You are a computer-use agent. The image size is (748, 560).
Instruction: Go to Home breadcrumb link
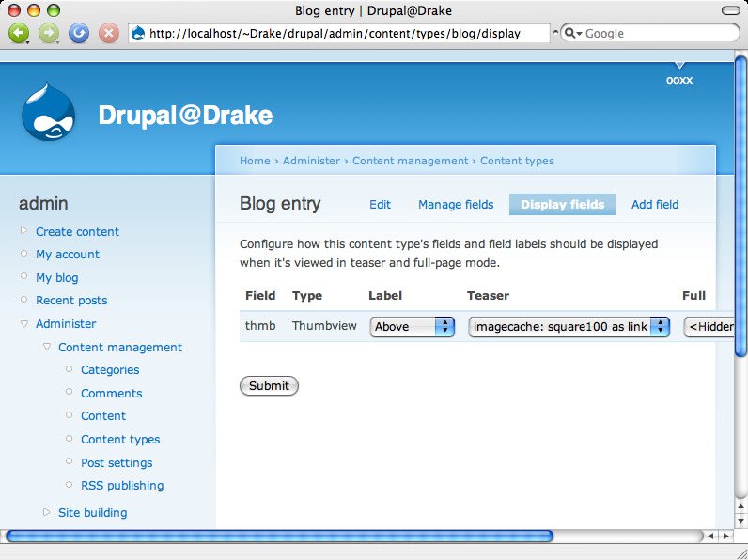click(x=255, y=161)
